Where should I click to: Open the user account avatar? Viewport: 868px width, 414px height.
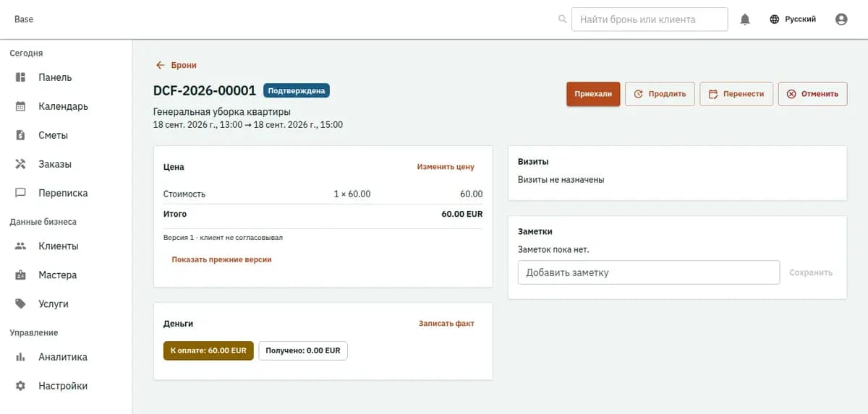point(841,20)
